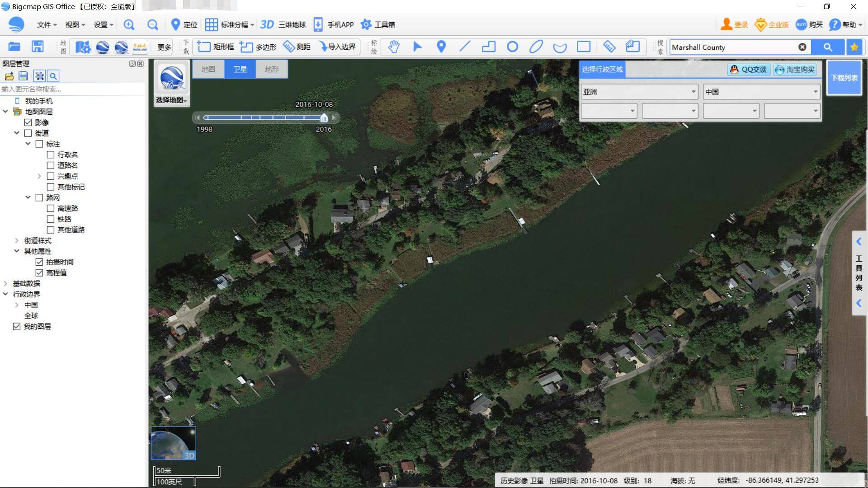
Task: Click the 登录 login button
Action: (x=734, y=25)
